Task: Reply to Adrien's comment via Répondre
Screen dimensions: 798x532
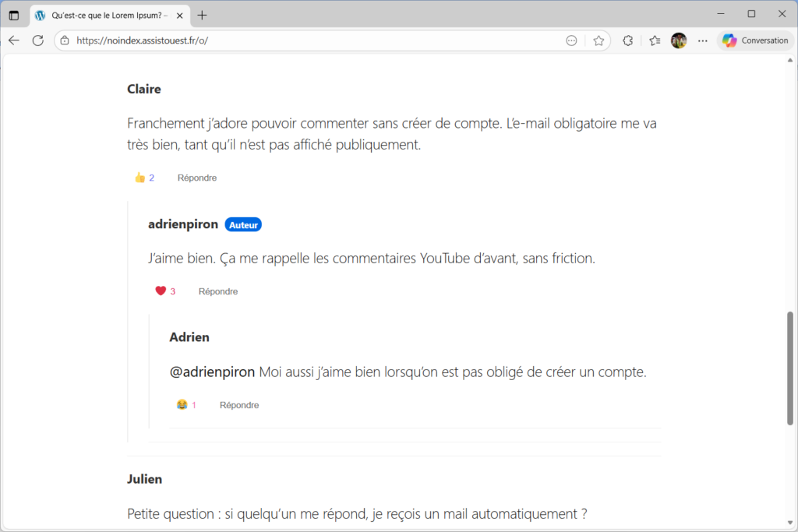Action: (x=239, y=405)
